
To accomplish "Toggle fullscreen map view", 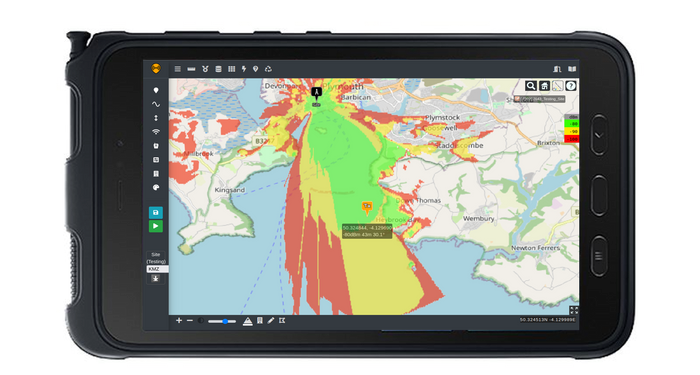I will point(574,310).
